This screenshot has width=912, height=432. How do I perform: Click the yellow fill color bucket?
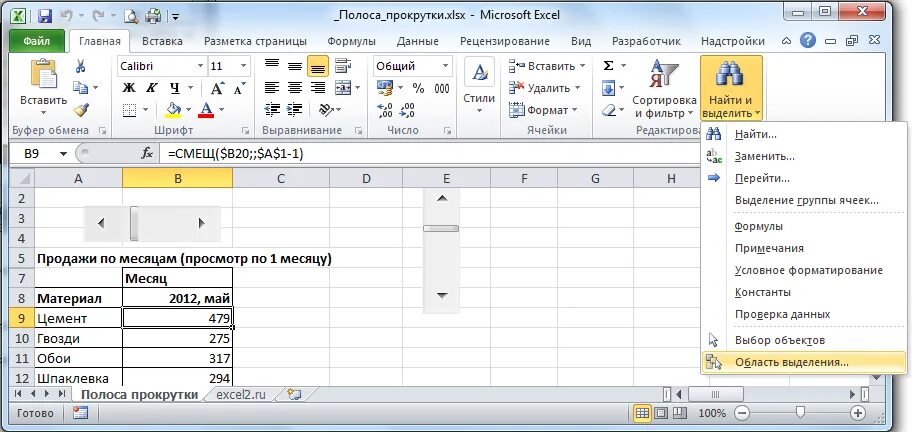[x=173, y=109]
